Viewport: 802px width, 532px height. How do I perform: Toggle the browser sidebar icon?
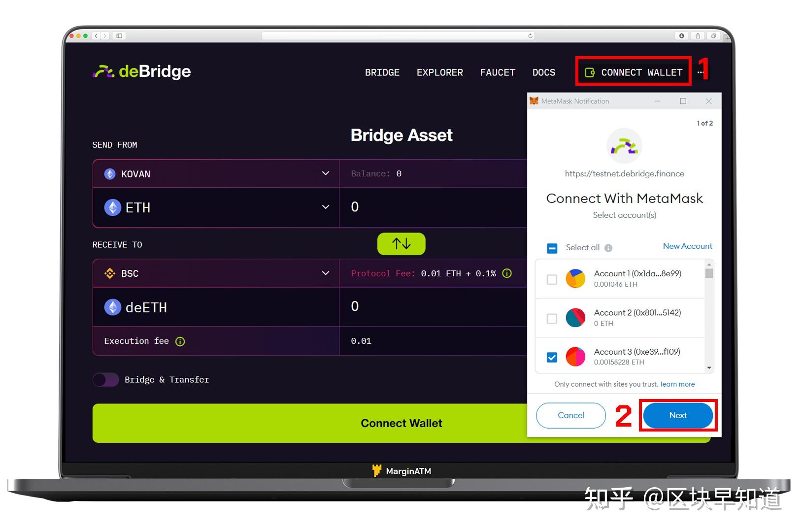point(119,36)
